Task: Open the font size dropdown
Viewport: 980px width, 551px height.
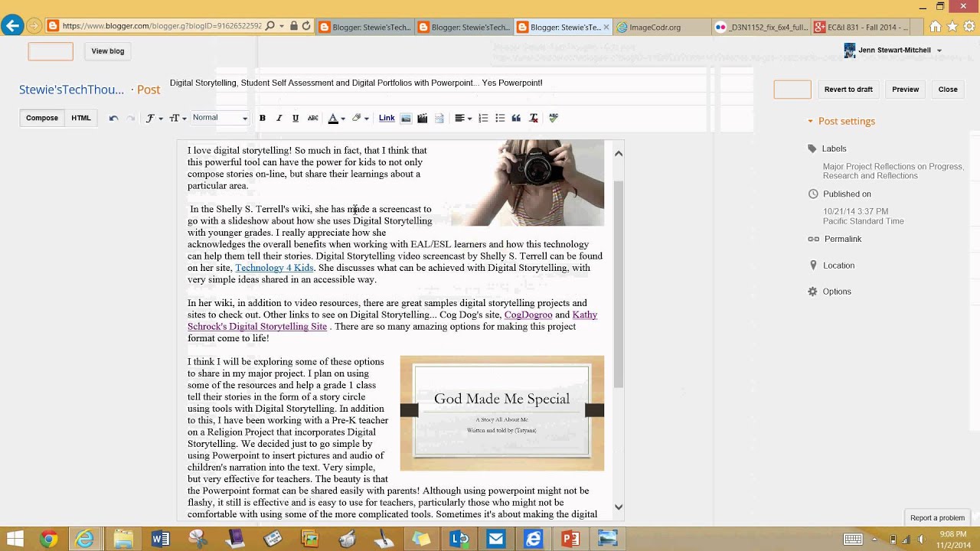Action: coord(178,118)
